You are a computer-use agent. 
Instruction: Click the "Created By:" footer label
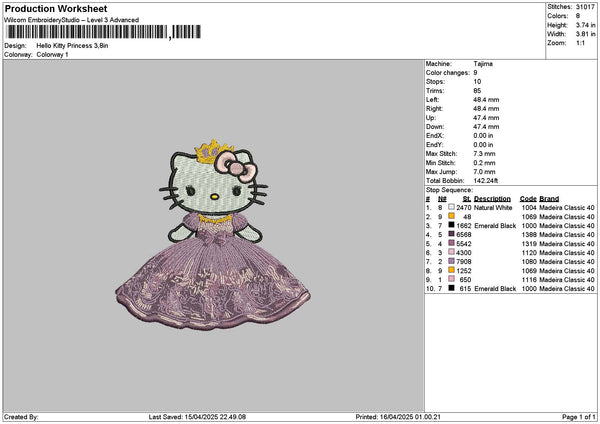tap(21, 417)
